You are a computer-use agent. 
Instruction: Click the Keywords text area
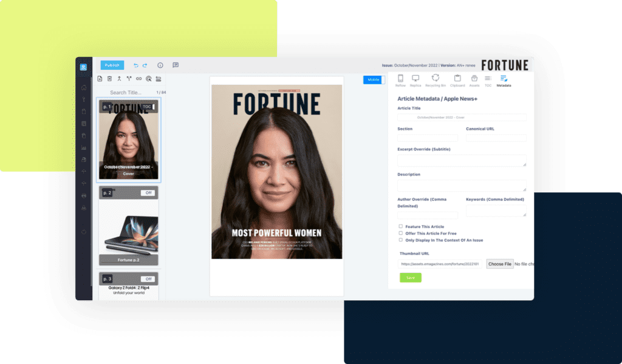[496, 211]
